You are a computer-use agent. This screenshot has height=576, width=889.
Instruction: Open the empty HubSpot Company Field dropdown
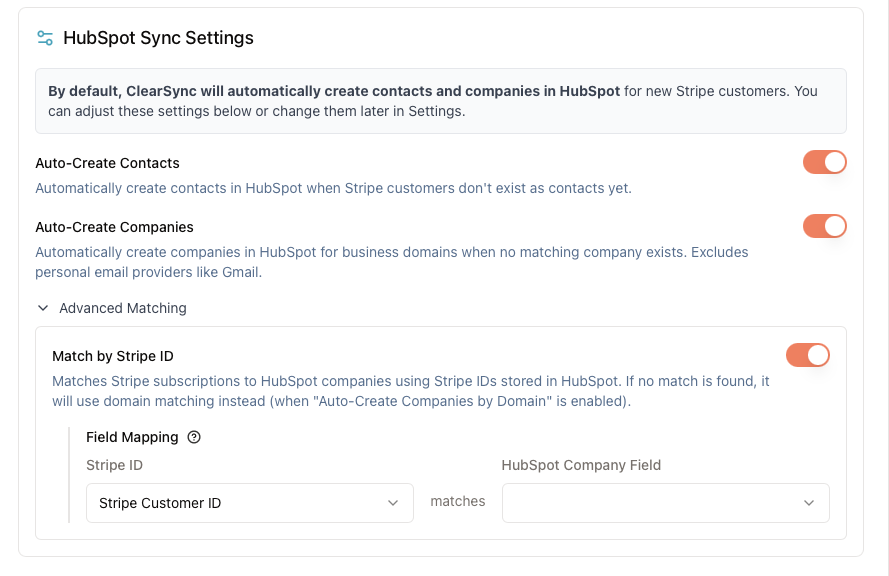tap(665, 503)
